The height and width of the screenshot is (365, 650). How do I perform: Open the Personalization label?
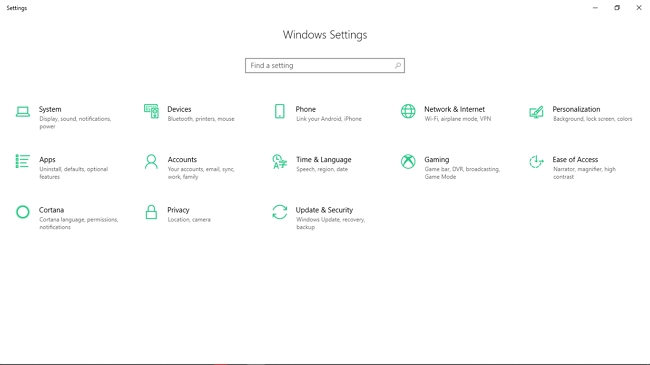[576, 109]
